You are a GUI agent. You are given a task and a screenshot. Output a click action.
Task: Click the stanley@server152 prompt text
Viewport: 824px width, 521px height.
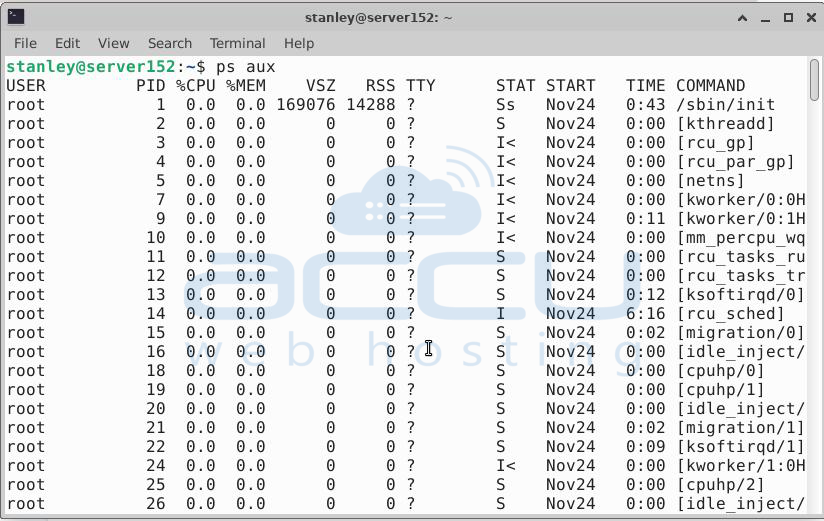coord(90,67)
